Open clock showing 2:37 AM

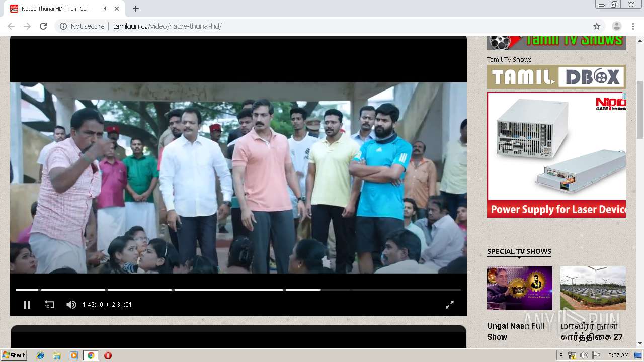coord(618,355)
